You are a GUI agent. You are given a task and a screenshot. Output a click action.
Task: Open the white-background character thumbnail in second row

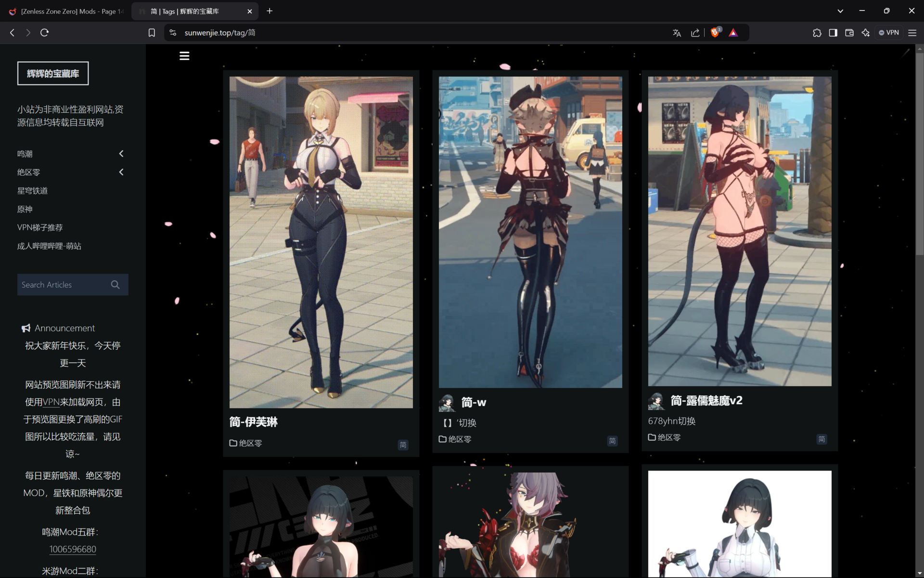(x=740, y=524)
